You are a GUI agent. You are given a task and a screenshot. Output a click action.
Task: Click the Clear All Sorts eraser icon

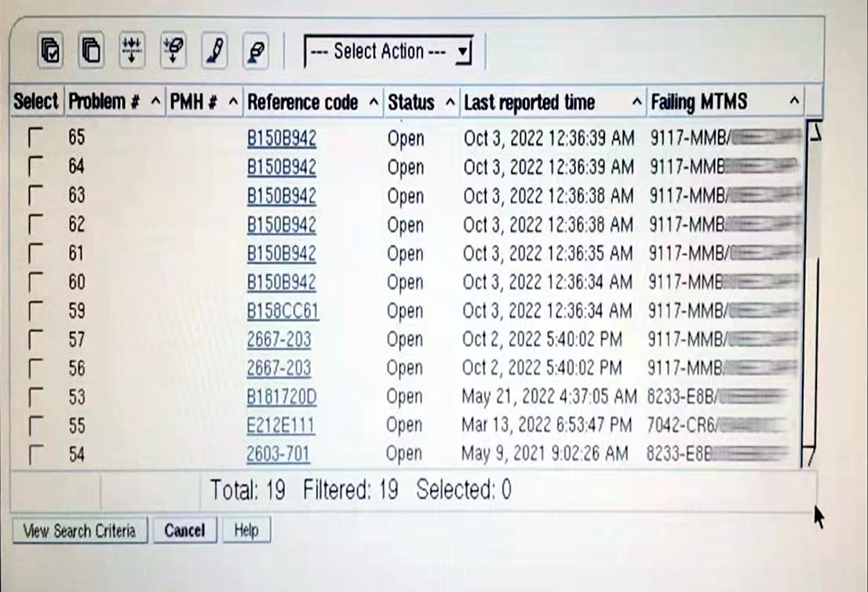coord(256,52)
